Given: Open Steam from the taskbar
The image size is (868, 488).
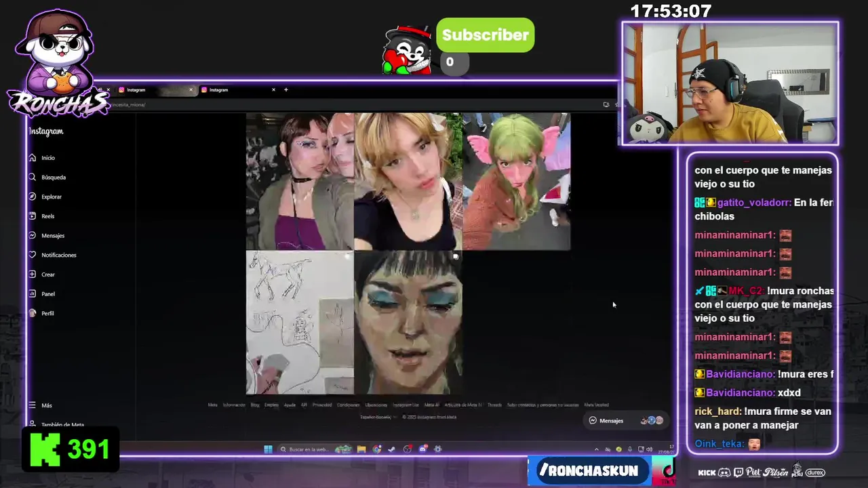Looking at the screenshot, I should (x=391, y=449).
